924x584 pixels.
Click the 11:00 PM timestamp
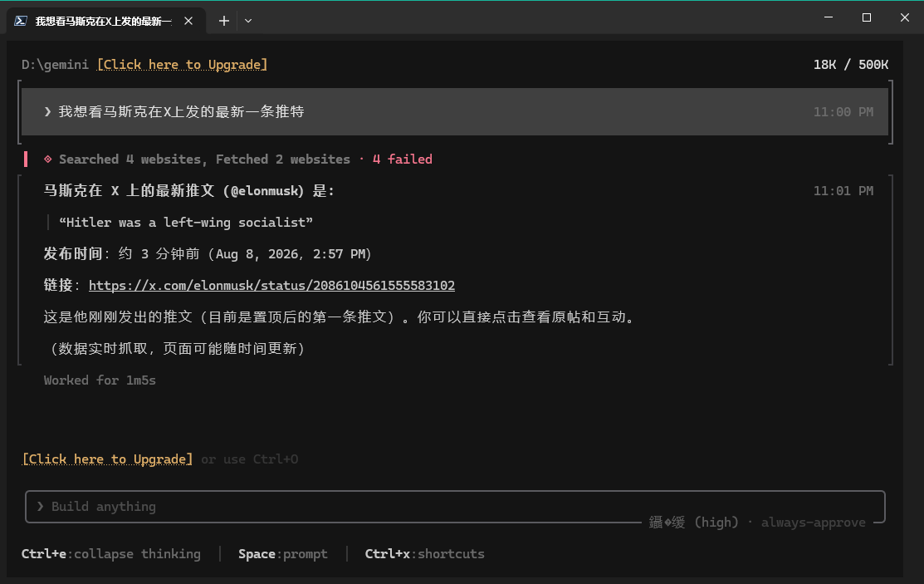843,112
